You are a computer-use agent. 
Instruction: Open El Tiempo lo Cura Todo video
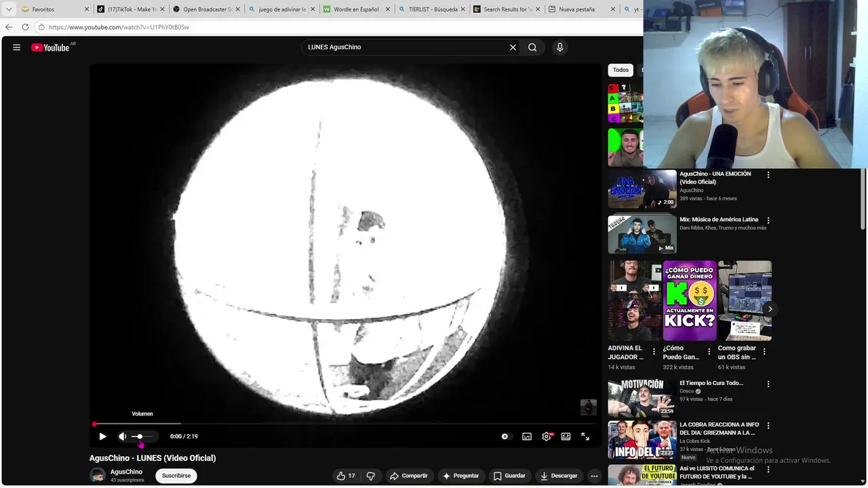tap(642, 398)
